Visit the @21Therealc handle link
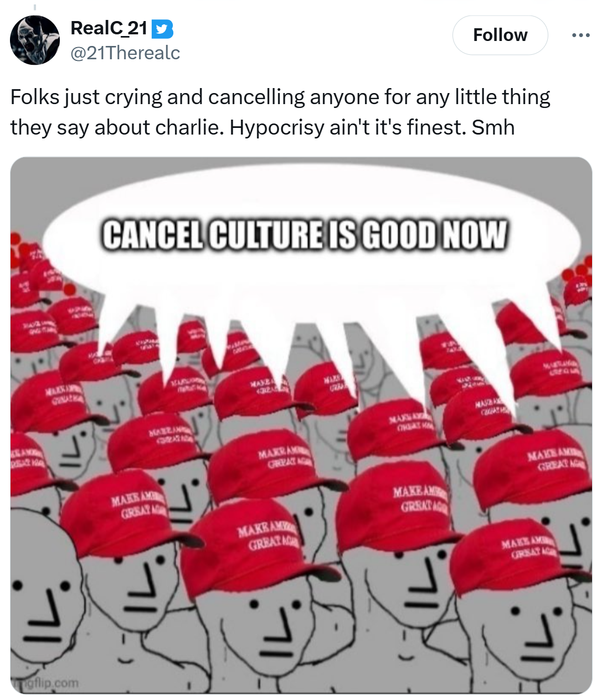 [125, 53]
